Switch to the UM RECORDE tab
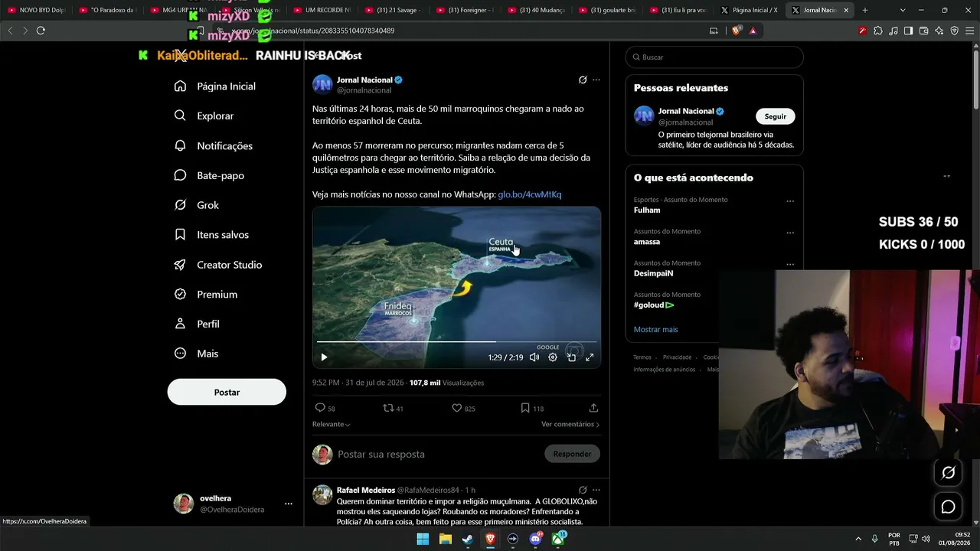Screen dimensions: 980x551 323,10
